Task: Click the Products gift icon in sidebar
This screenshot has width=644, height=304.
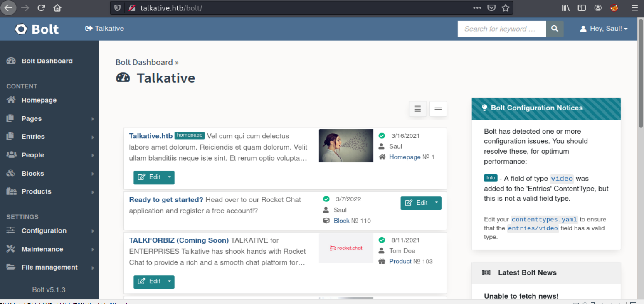Action: [11, 191]
